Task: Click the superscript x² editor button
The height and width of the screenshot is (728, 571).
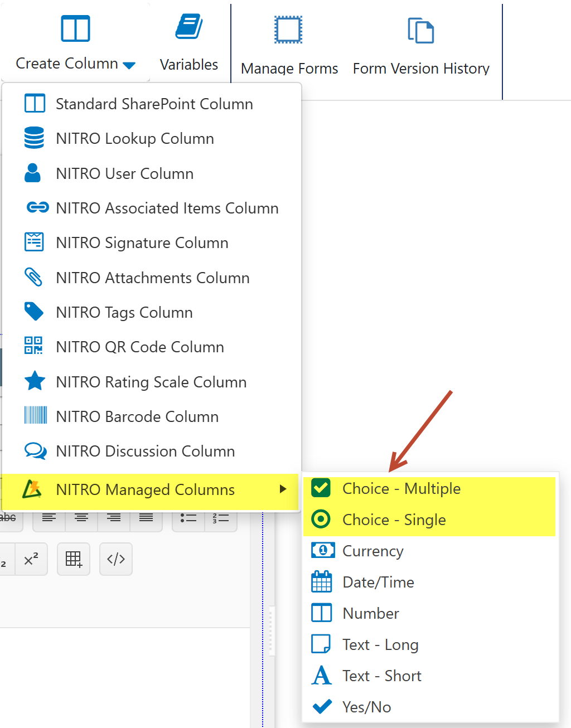Action: pyautogui.click(x=31, y=559)
